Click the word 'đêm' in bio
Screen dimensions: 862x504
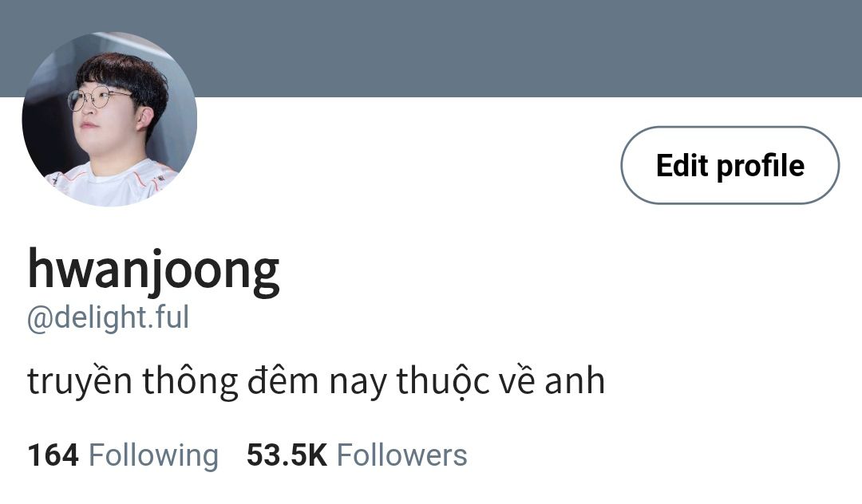[x=283, y=380]
